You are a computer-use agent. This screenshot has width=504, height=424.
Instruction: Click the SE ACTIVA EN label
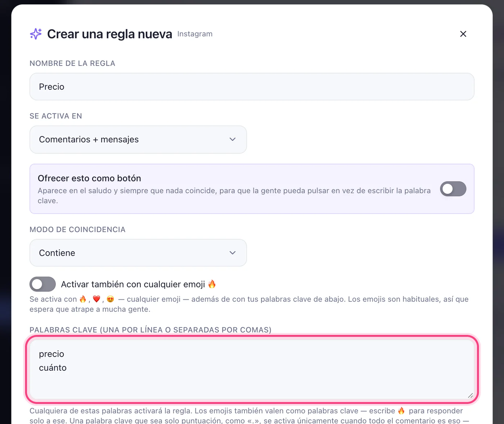pyautogui.click(x=56, y=116)
